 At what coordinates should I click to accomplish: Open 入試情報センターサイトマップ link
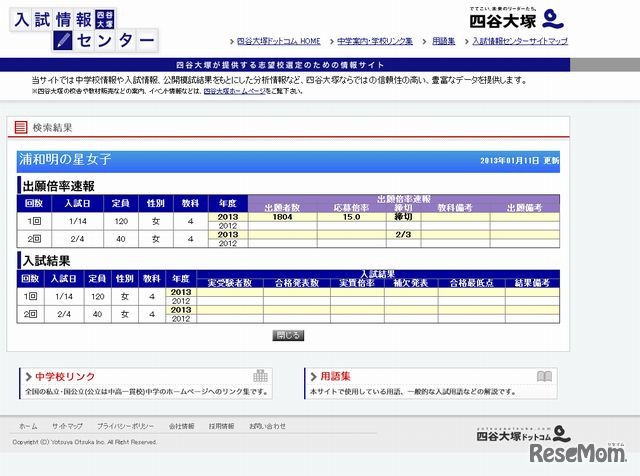tap(520, 41)
